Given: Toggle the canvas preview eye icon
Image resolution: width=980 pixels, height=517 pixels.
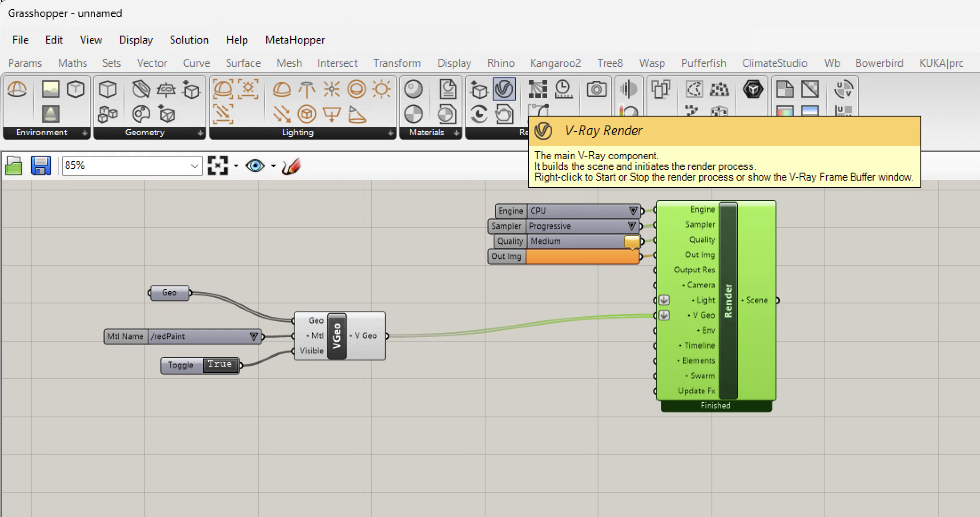Looking at the screenshot, I should tap(255, 166).
